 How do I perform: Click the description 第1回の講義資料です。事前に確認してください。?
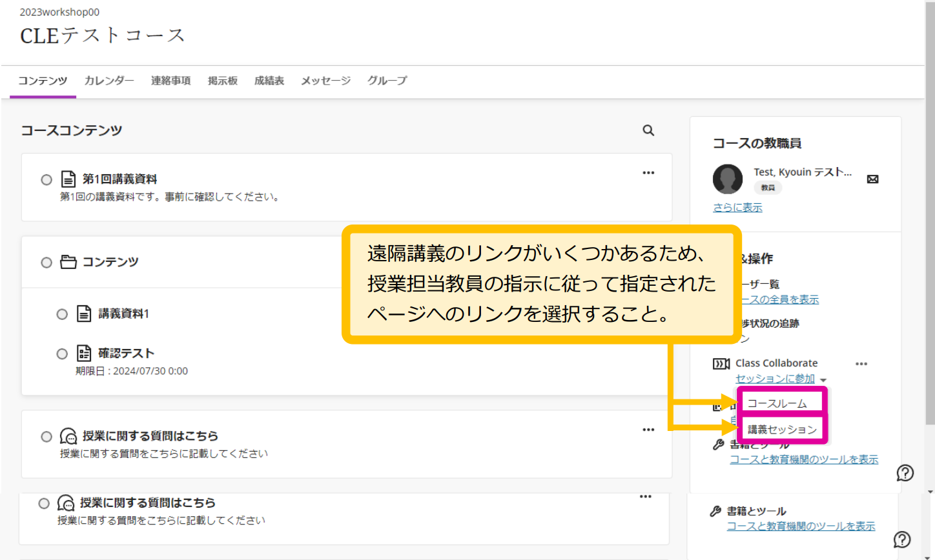pyautogui.click(x=171, y=197)
